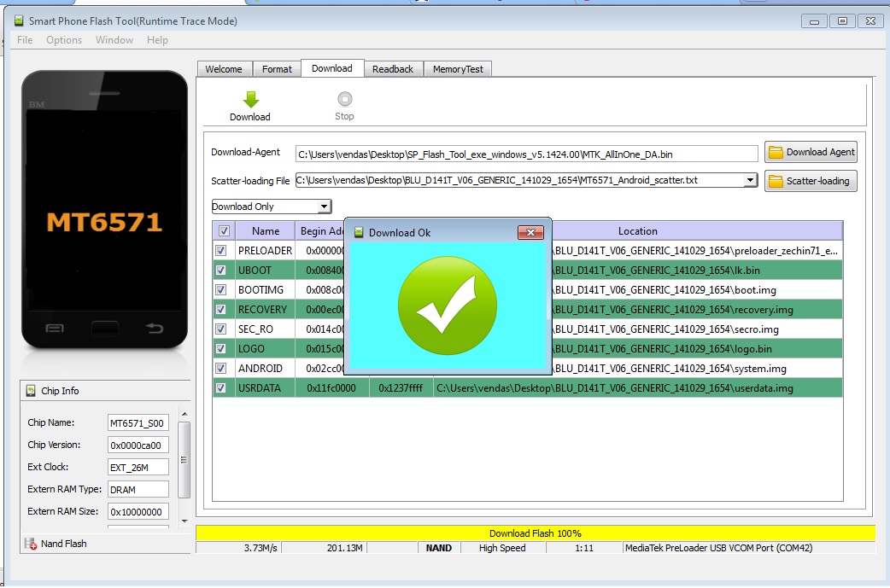Click MediaTek PreLoader USB VCOM Port status

[x=748, y=548]
